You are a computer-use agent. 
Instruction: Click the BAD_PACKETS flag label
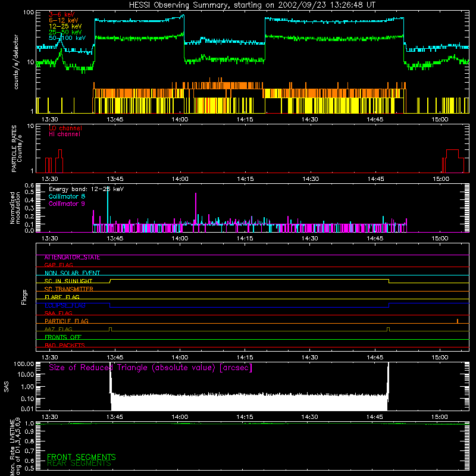(65, 345)
